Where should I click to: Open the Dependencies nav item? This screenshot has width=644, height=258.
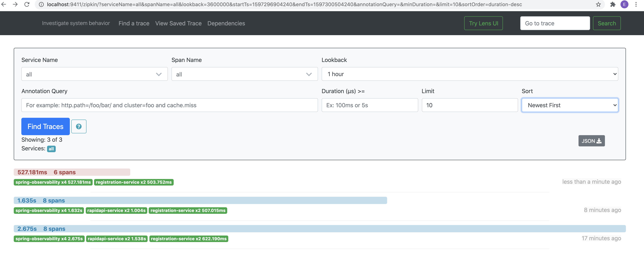226,23
